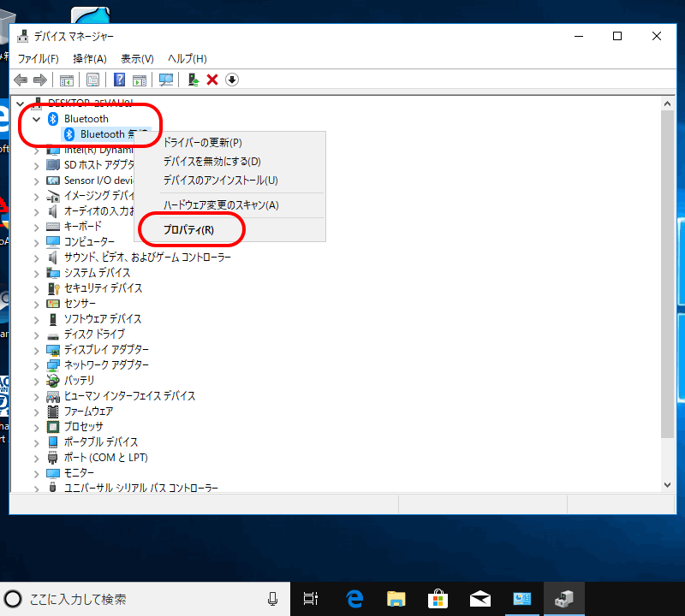Click the update driver toolbar icon
The height and width of the screenshot is (616, 685).
[194, 80]
